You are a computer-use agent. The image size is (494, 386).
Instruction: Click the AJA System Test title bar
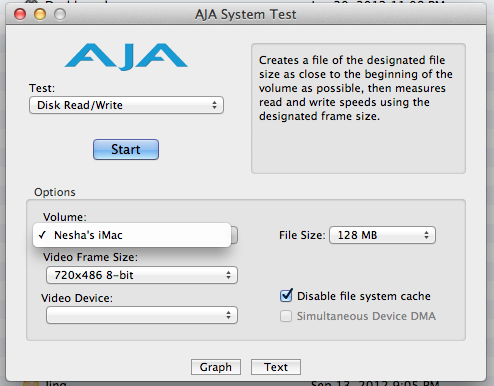point(246,14)
